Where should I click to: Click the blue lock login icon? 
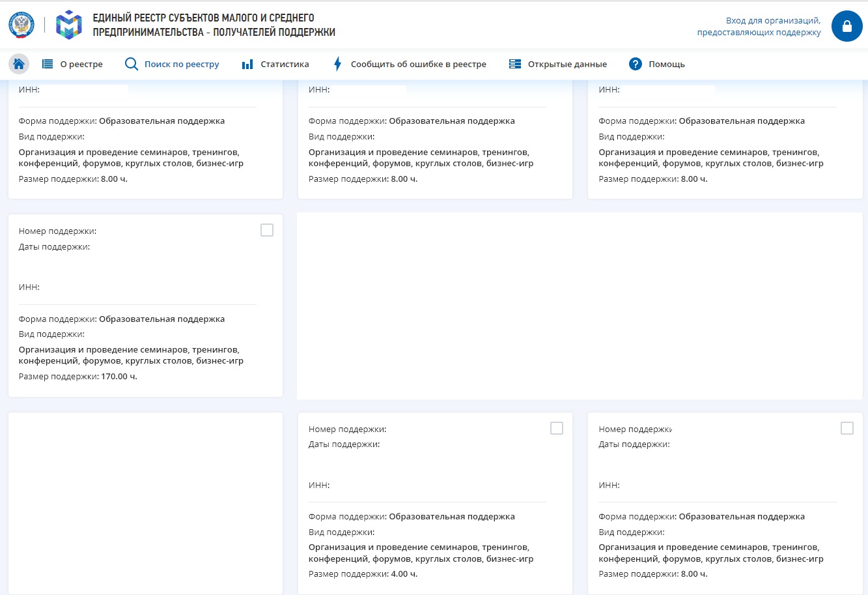coord(847,26)
